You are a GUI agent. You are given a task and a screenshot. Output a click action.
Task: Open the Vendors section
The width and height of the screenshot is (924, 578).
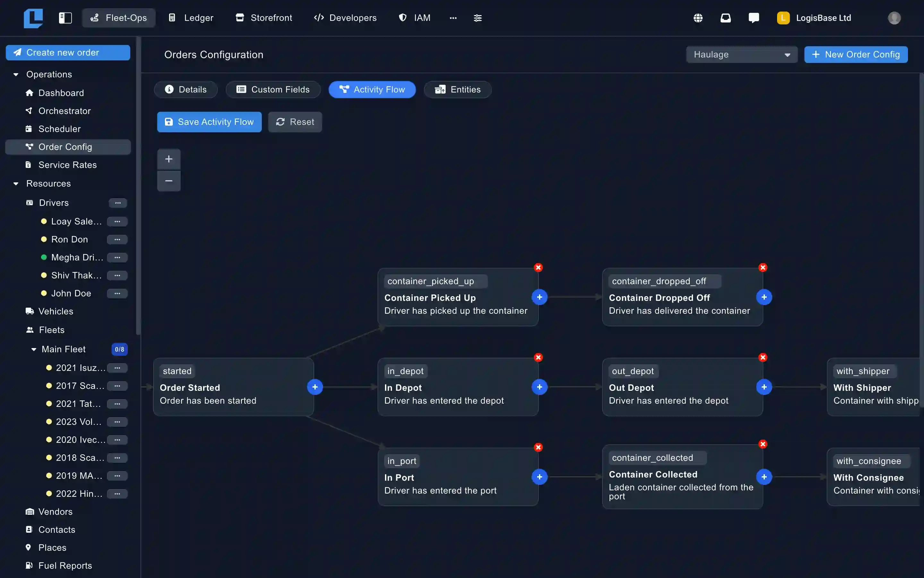pyautogui.click(x=68, y=512)
